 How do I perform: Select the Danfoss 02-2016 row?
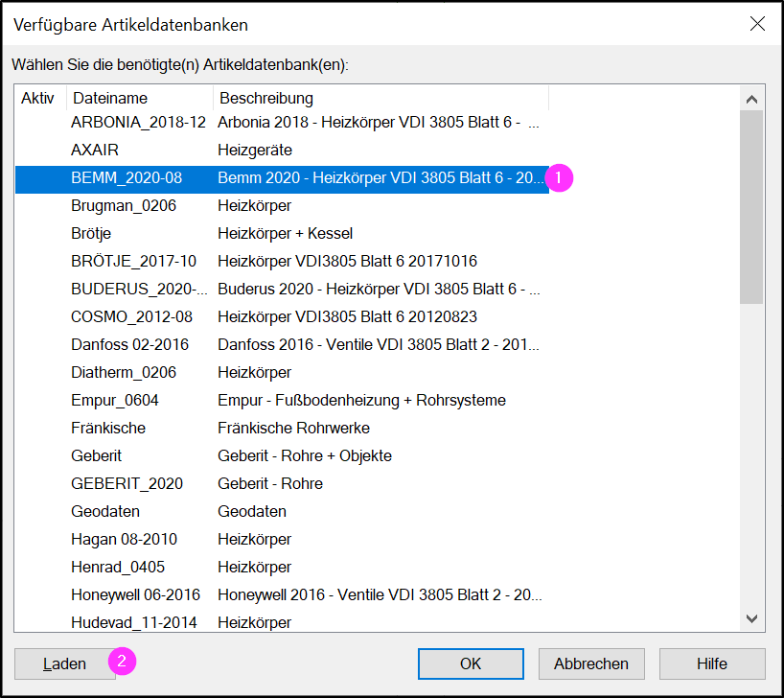pyautogui.click(x=282, y=344)
